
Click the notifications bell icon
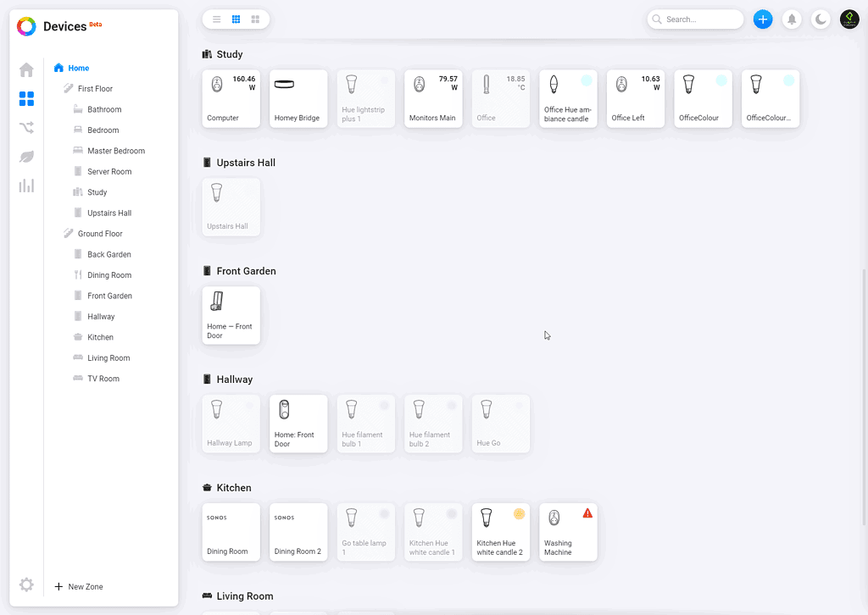(x=792, y=19)
